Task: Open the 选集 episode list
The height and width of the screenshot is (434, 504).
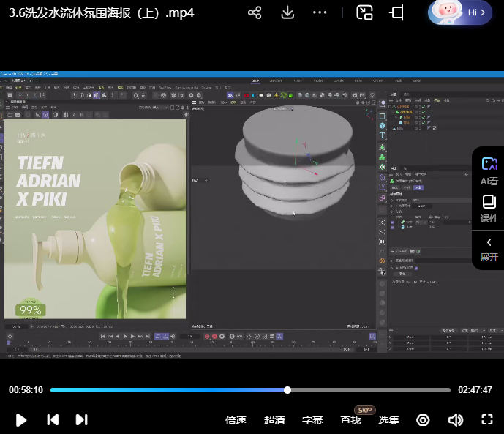Action: pyautogui.click(x=388, y=420)
